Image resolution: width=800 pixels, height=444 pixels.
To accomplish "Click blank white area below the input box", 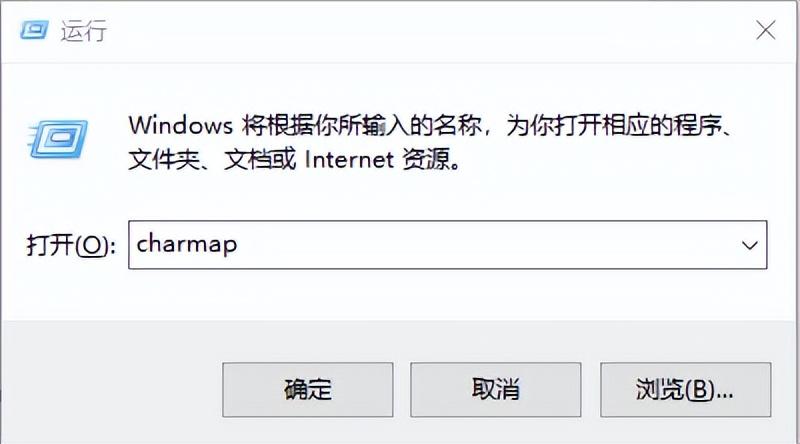I will [408, 296].
